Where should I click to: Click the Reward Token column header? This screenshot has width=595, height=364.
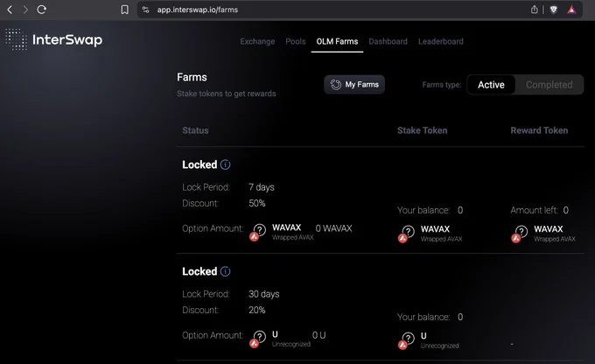point(539,130)
